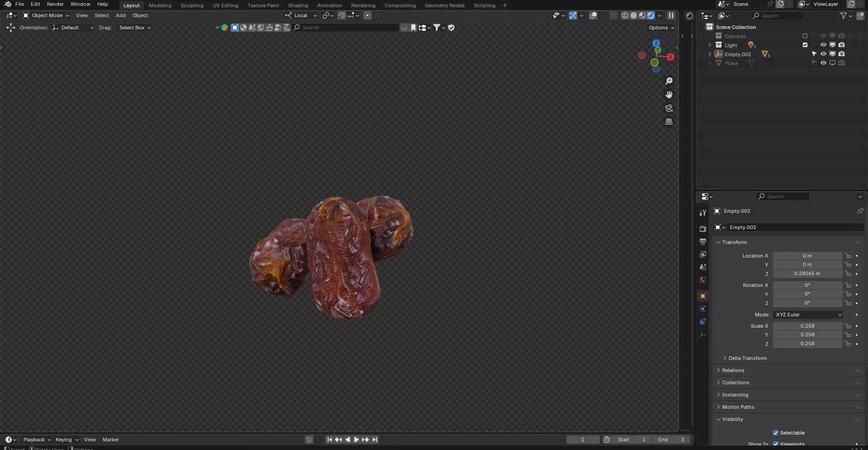The width and height of the screenshot is (868, 450).
Task: Toggle snapping magnet icon
Action: pos(342,15)
